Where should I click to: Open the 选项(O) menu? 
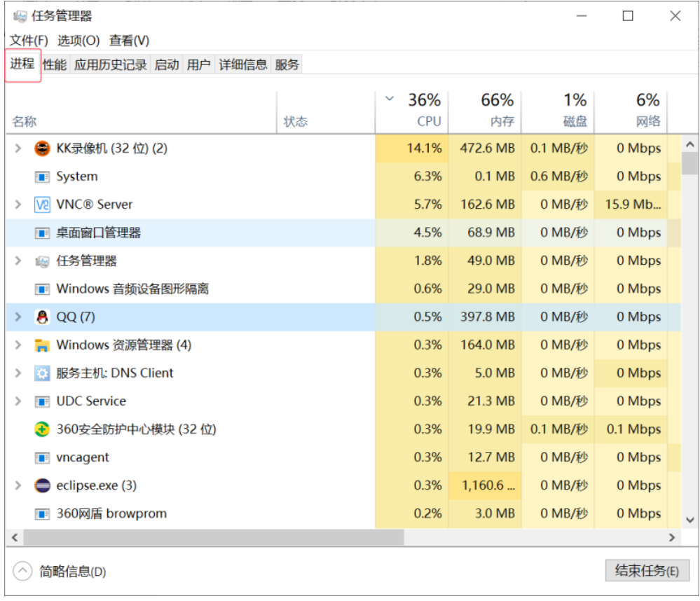point(78,41)
